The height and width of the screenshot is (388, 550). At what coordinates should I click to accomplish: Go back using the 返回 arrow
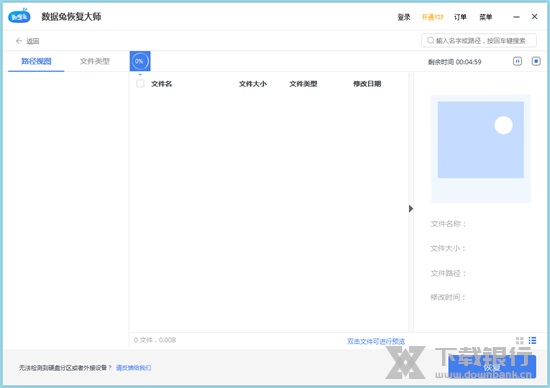(x=27, y=41)
